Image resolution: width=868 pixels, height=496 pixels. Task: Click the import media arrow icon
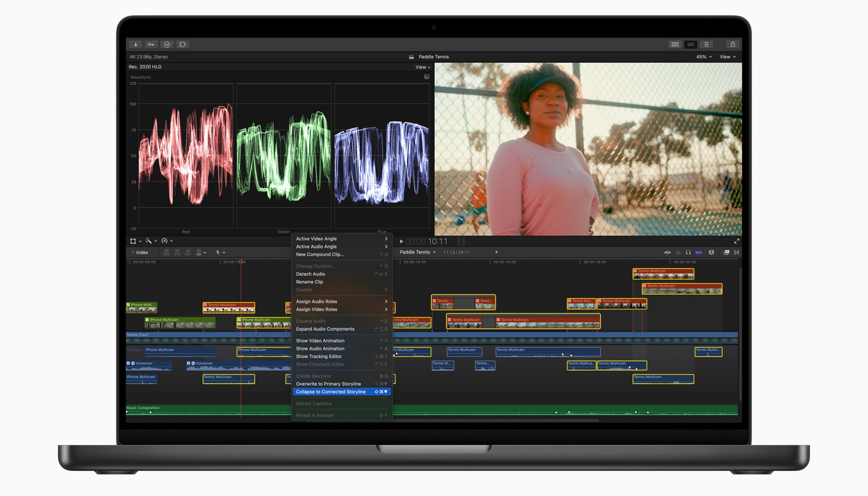click(x=135, y=44)
